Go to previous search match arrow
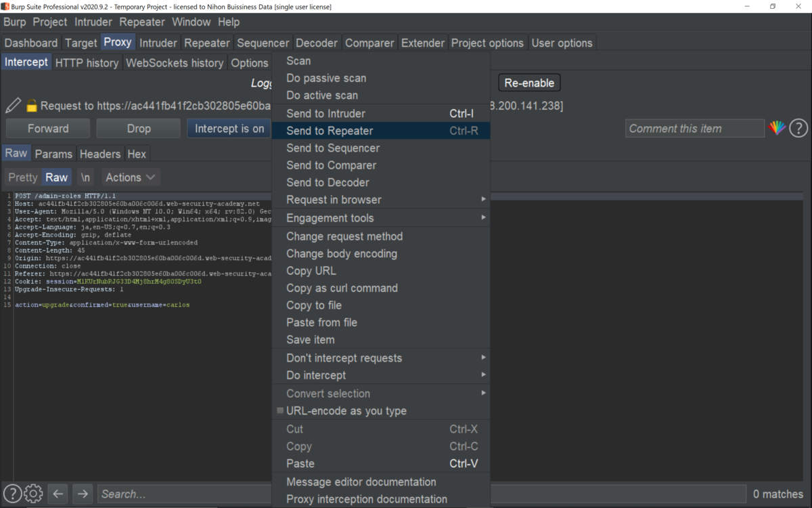The width and height of the screenshot is (812, 508). pyautogui.click(x=58, y=494)
